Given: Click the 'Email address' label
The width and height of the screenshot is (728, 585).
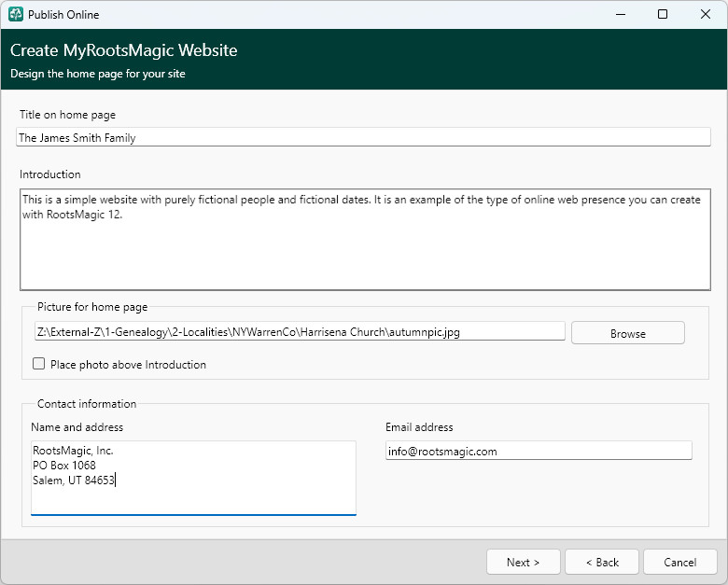Looking at the screenshot, I should [x=419, y=427].
